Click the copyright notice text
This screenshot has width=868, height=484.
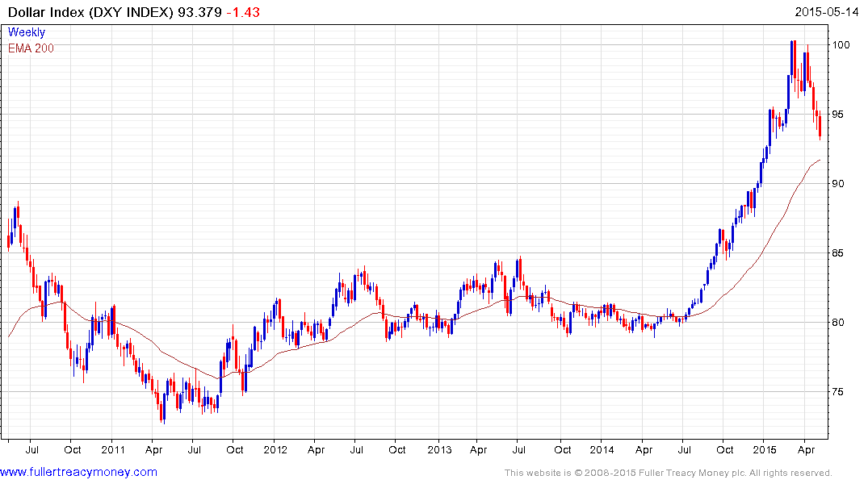(669, 473)
